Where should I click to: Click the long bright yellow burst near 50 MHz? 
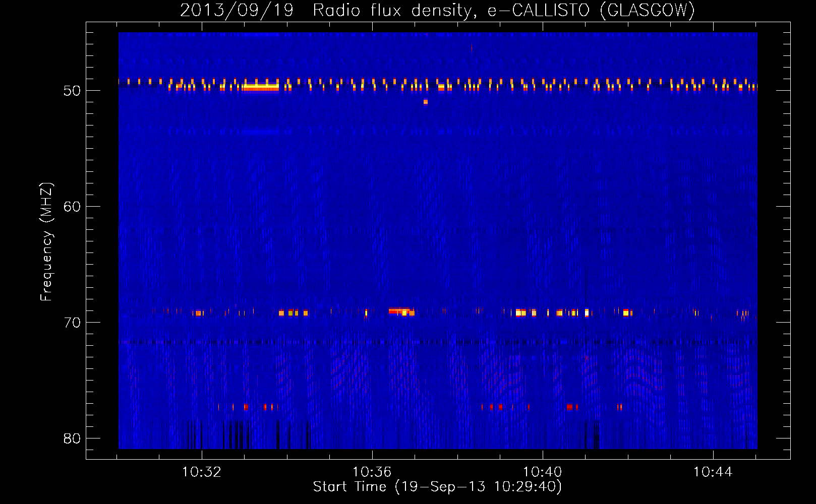(260, 87)
